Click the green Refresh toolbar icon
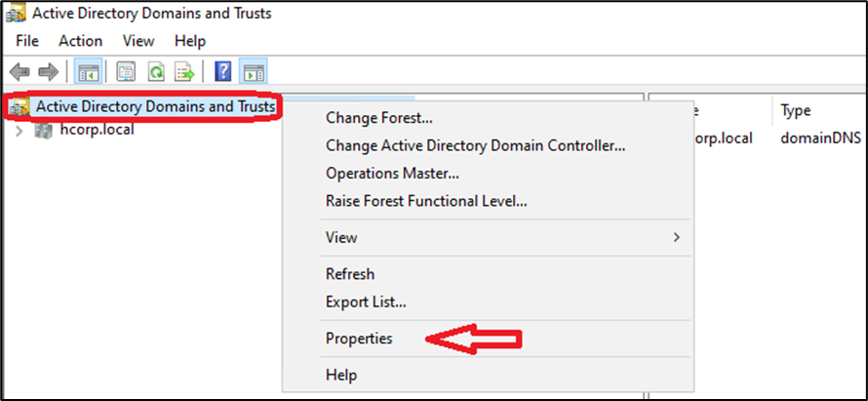This screenshot has width=868, height=401. tap(155, 71)
